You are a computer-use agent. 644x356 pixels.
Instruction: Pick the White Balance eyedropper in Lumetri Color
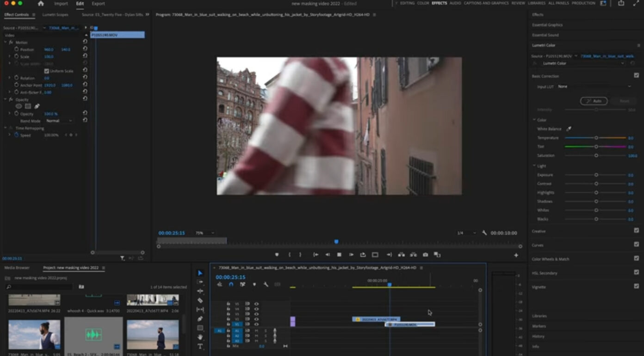[x=569, y=129]
